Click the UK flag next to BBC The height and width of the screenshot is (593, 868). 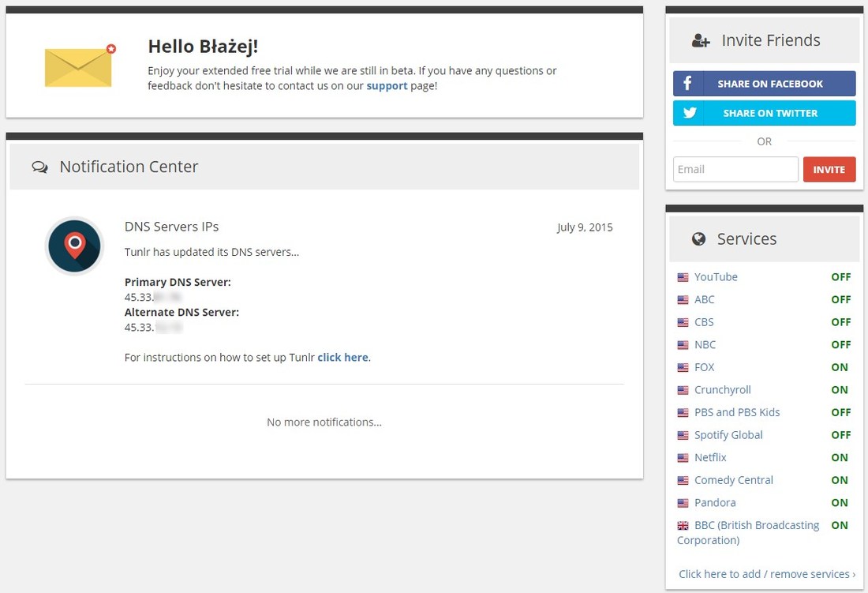(x=683, y=526)
